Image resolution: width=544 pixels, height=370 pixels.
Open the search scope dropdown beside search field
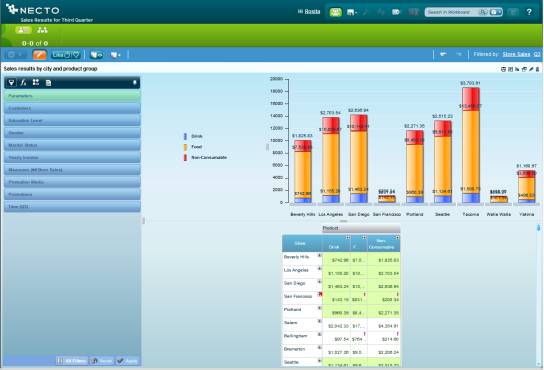pos(495,12)
